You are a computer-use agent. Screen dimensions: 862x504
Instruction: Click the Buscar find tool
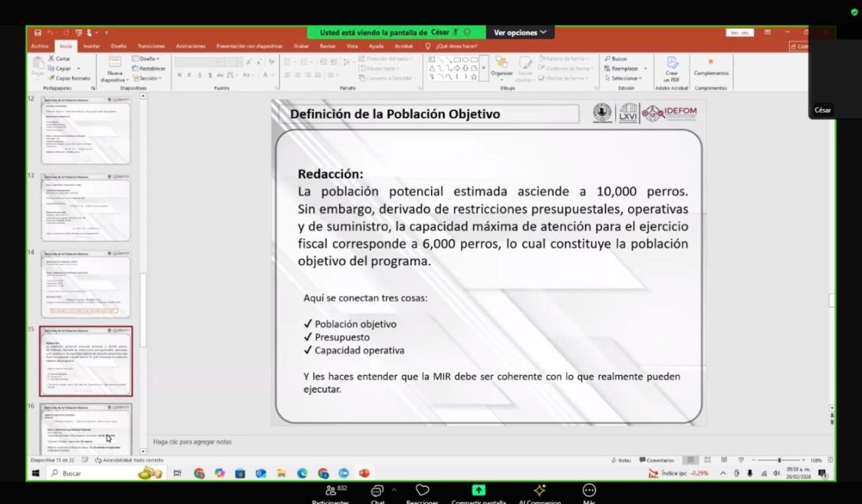click(x=616, y=58)
